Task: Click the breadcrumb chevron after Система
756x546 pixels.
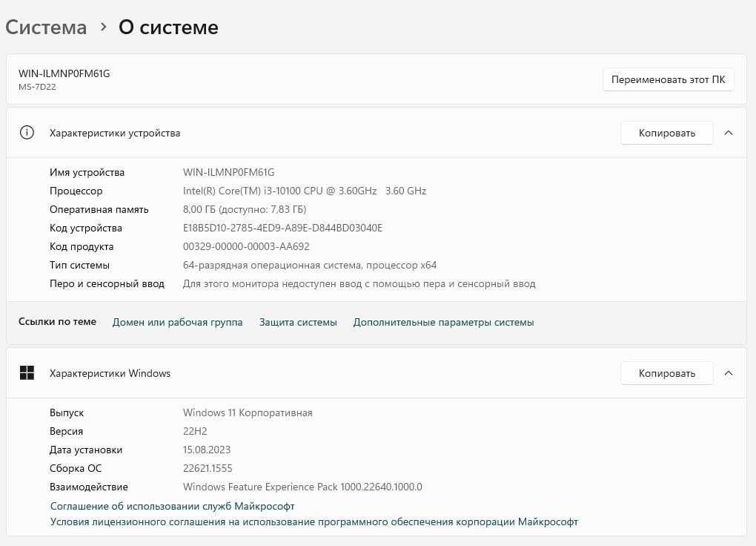Action: 103,27
